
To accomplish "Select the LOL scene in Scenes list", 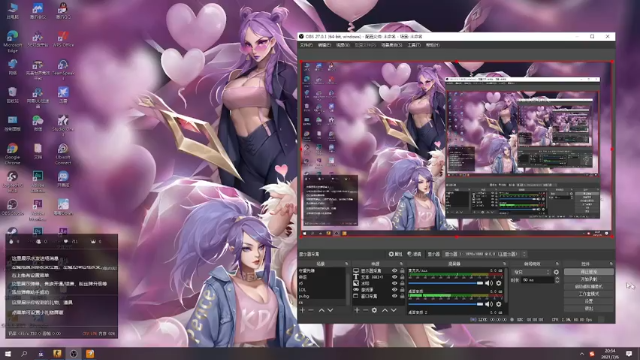I will click(322, 290).
